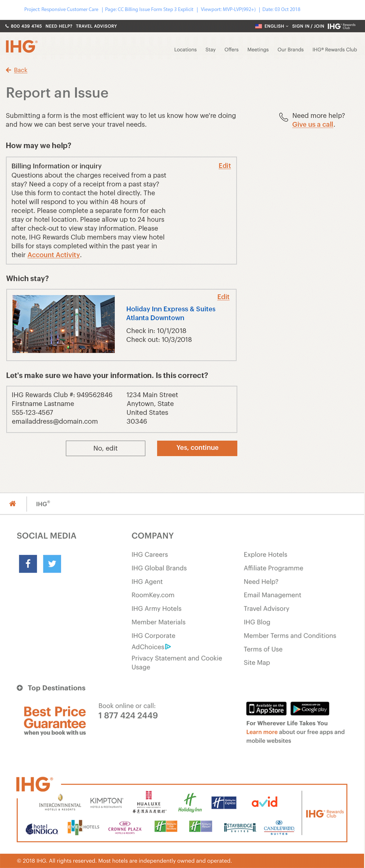Click the Yes, continue button
Viewport: 365px width, 868px height.
[x=197, y=448]
